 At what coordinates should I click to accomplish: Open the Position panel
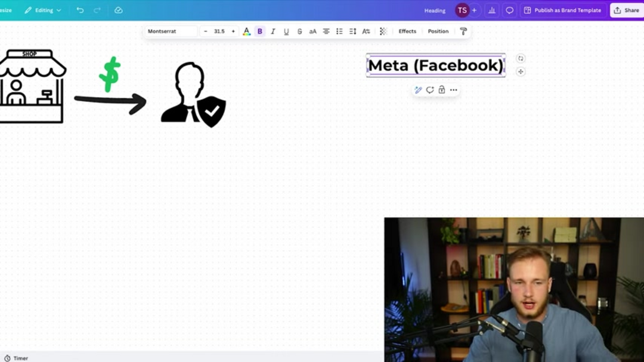[438, 32]
